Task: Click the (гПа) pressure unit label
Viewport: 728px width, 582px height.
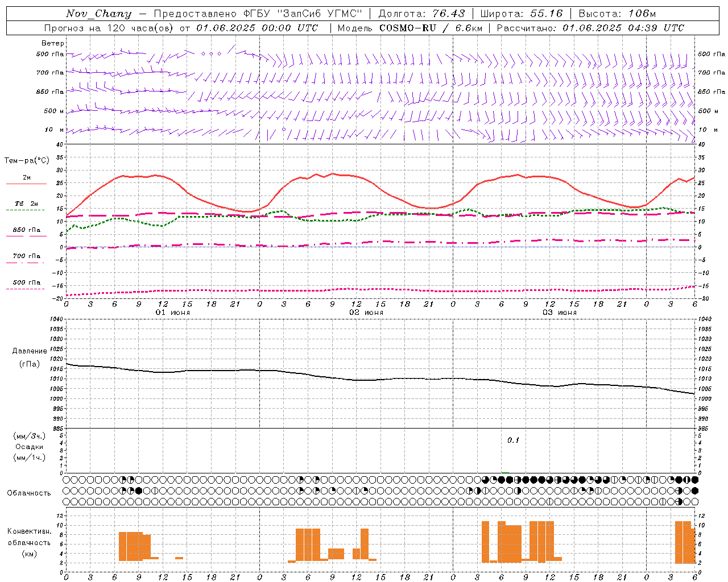Action: tap(30, 364)
